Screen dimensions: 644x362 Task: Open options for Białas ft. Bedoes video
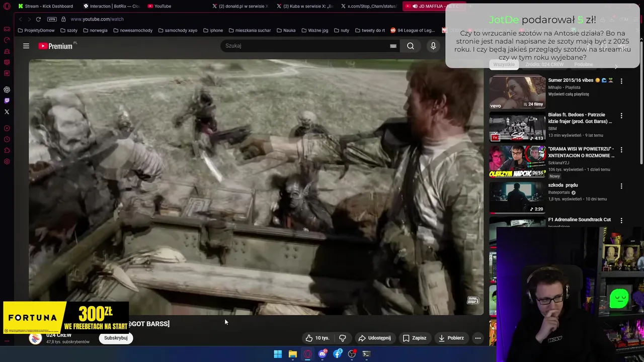coord(621,115)
